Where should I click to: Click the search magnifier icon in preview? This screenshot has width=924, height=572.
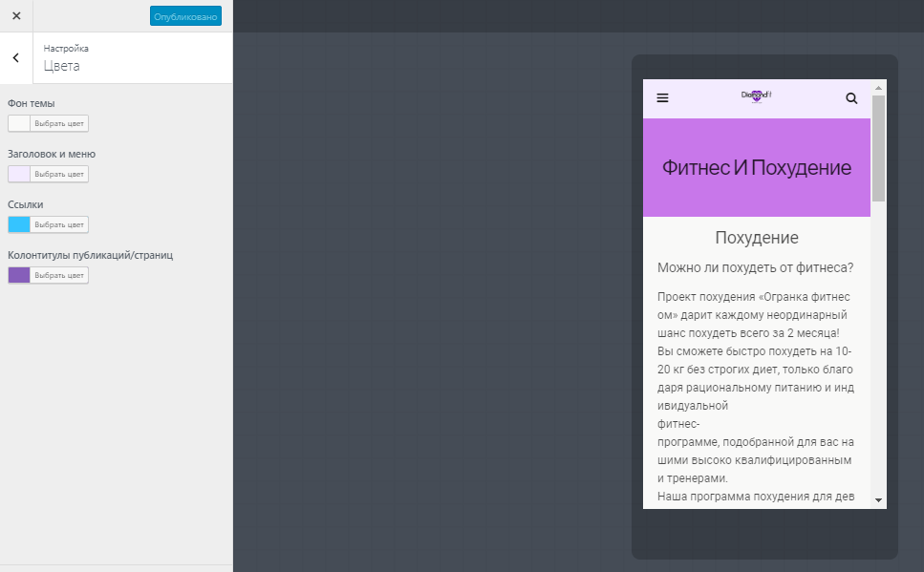pos(851,98)
